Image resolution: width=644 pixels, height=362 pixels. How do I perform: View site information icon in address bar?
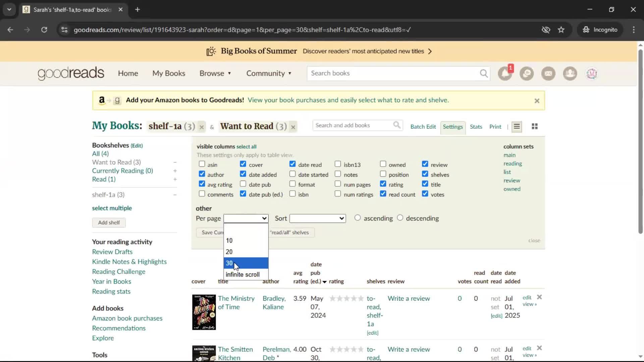pos(64,30)
